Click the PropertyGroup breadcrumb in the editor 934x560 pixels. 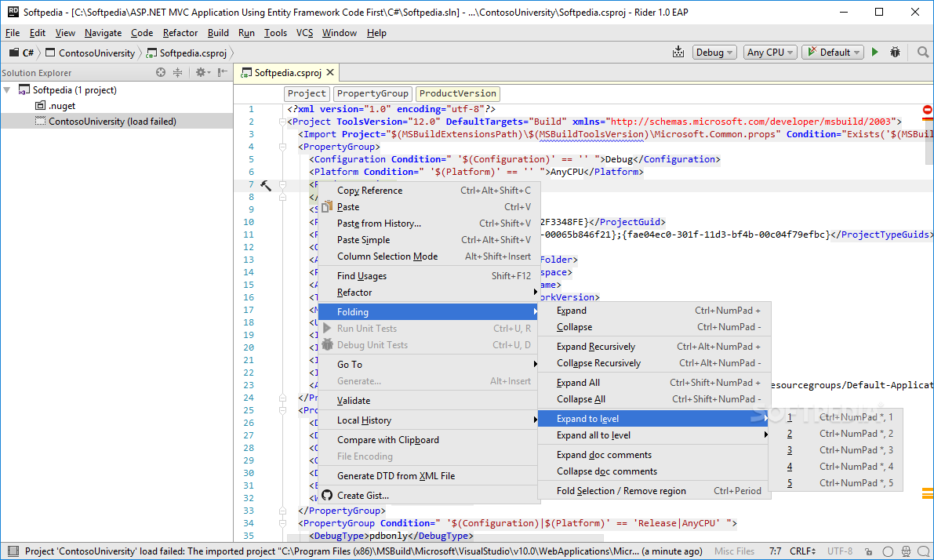click(x=373, y=93)
